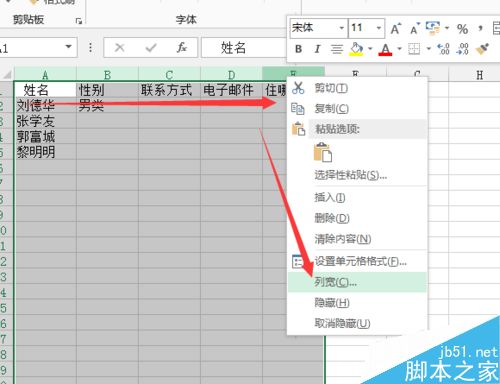Open the 剪贴板 dialog launcher
The width and height of the screenshot is (500, 384).
click(79, 21)
